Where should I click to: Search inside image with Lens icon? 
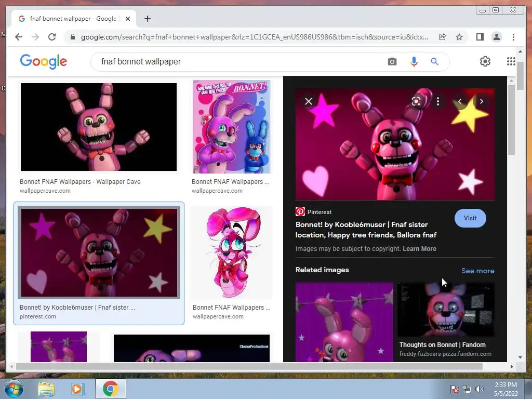(416, 101)
